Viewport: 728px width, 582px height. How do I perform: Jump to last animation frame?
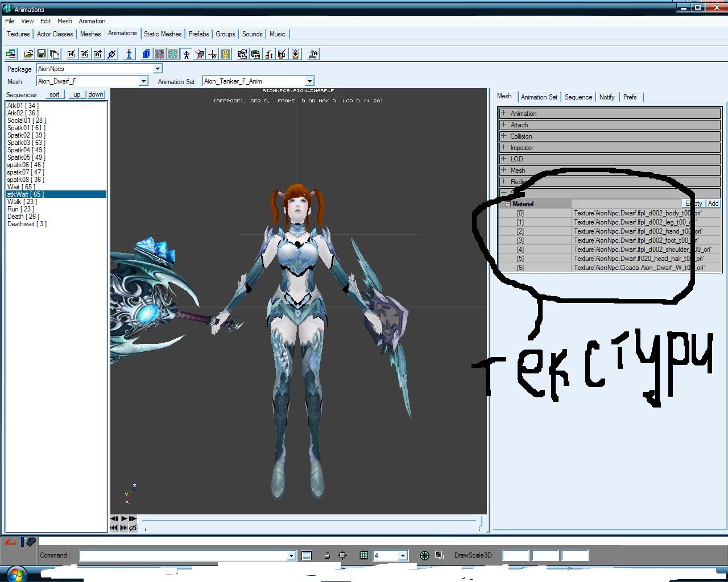click(123, 527)
